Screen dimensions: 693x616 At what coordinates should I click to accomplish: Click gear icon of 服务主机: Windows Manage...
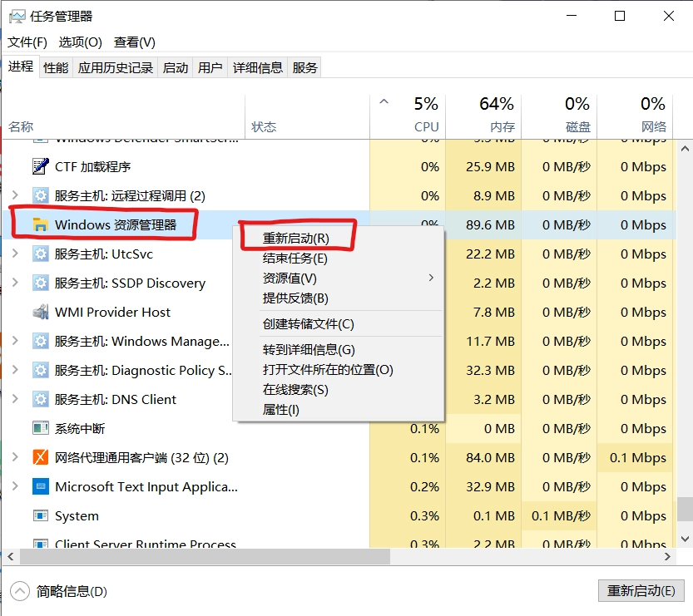(41, 342)
